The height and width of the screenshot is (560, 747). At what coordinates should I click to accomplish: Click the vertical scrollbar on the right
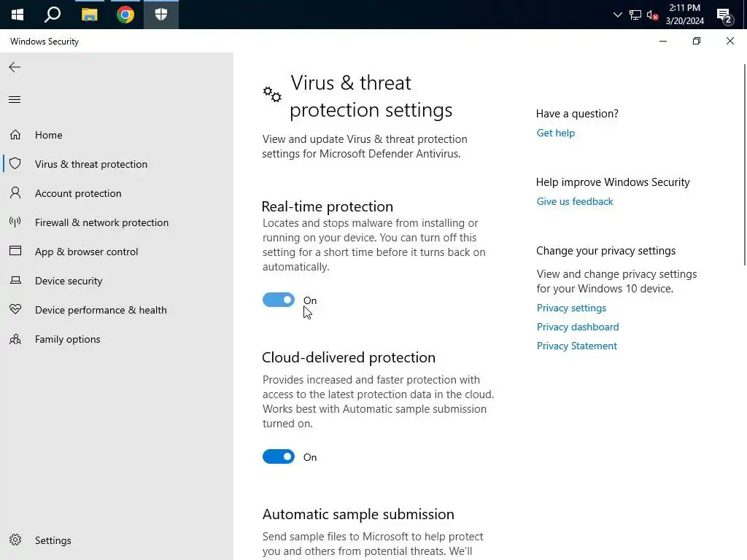tap(743, 160)
